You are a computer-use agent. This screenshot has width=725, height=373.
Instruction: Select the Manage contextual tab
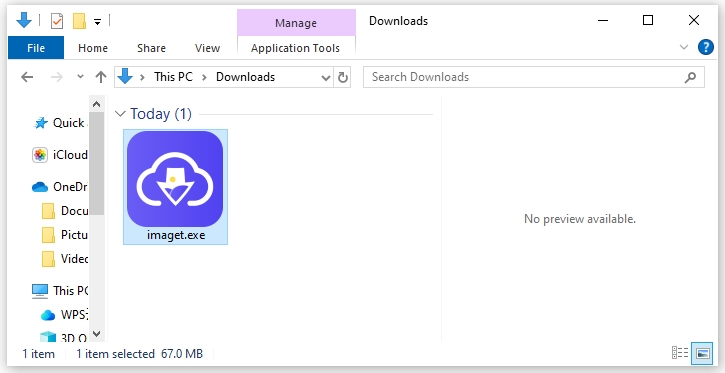tap(296, 23)
